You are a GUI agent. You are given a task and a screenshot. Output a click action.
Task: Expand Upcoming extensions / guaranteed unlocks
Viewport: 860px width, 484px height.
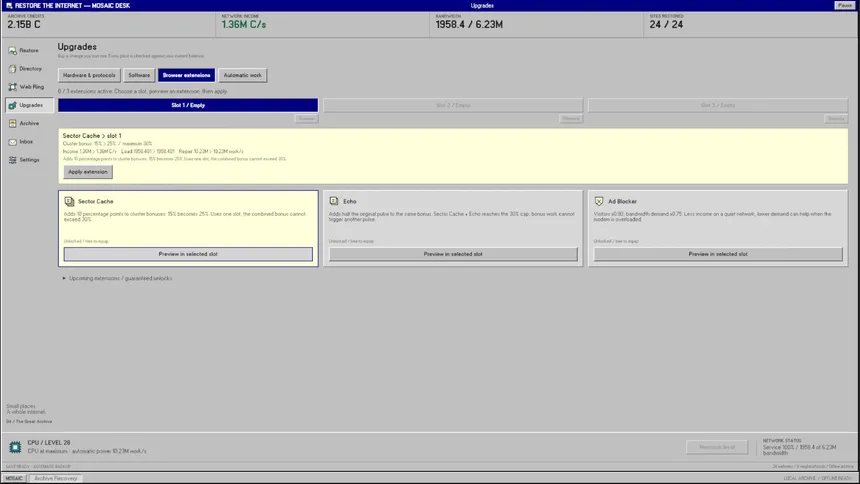(x=117, y=278)
